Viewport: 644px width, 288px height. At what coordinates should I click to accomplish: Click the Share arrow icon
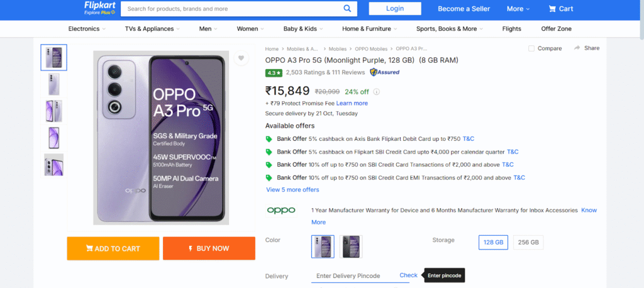point(577,48)
